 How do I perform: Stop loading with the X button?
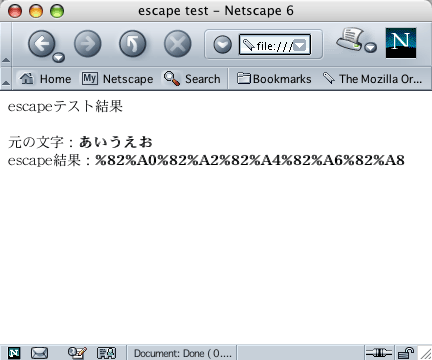pyautogui.click(x=178, y=44)
